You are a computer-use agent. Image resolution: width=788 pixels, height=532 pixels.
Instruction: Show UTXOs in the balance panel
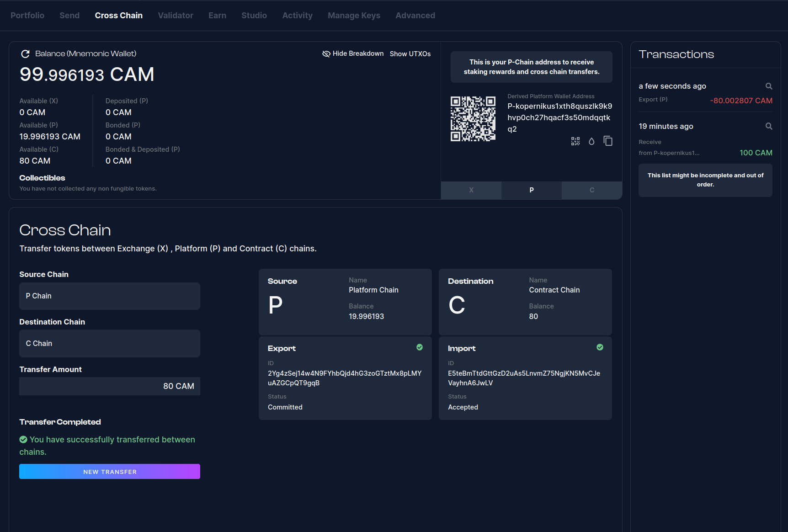click(410, 54)
